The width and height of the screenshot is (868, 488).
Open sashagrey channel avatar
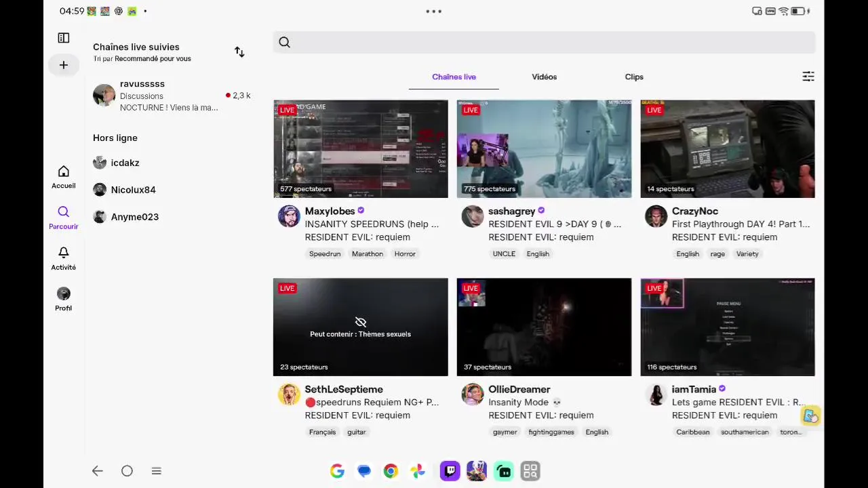coord(473,217)
